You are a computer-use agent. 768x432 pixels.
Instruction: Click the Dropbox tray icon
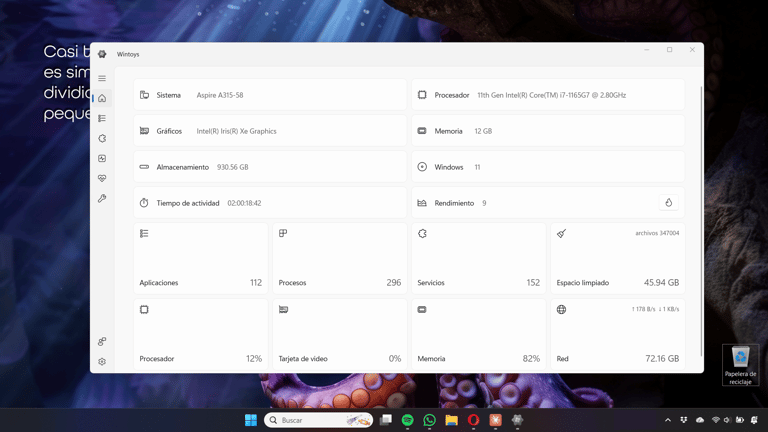coord(684,420)
